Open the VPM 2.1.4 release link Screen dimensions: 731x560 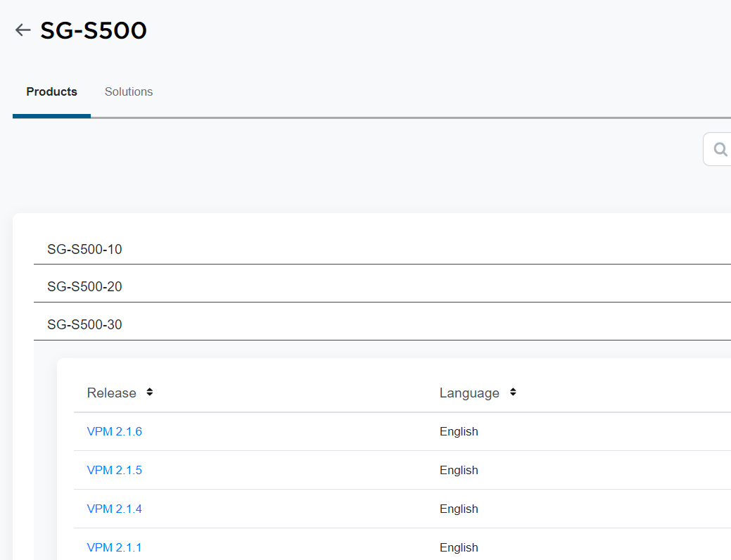[114, 509]
